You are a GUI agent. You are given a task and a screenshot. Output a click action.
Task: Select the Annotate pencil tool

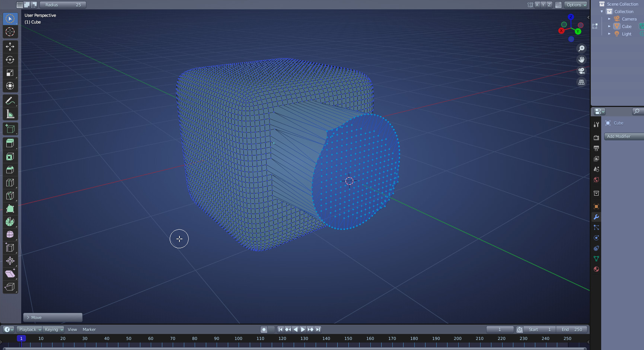[10, 101]
